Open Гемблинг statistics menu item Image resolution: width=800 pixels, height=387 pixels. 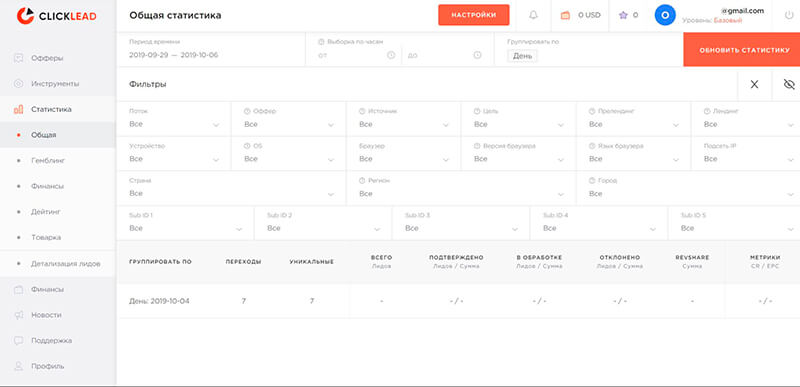[x=58, y=161]
